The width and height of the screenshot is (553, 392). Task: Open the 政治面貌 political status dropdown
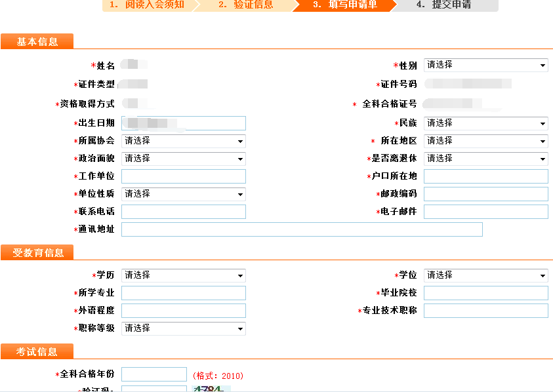183,159
